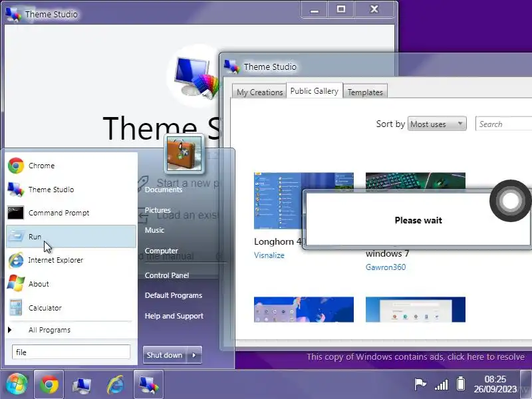
Task: Open Default Programs from the Start menu
Action: 174,295
